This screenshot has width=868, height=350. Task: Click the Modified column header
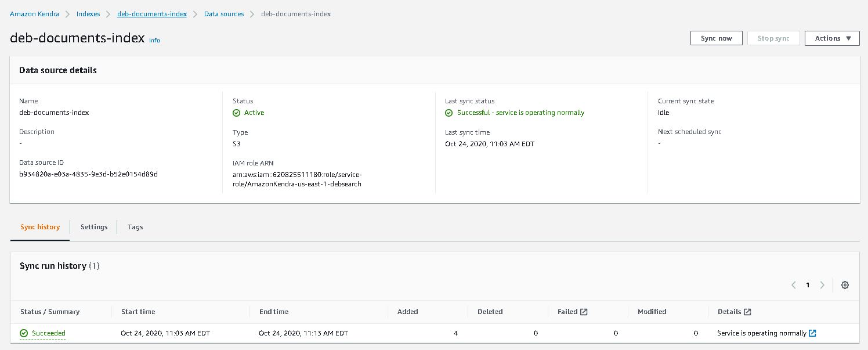pyautogui.click(x=652, y=312)
